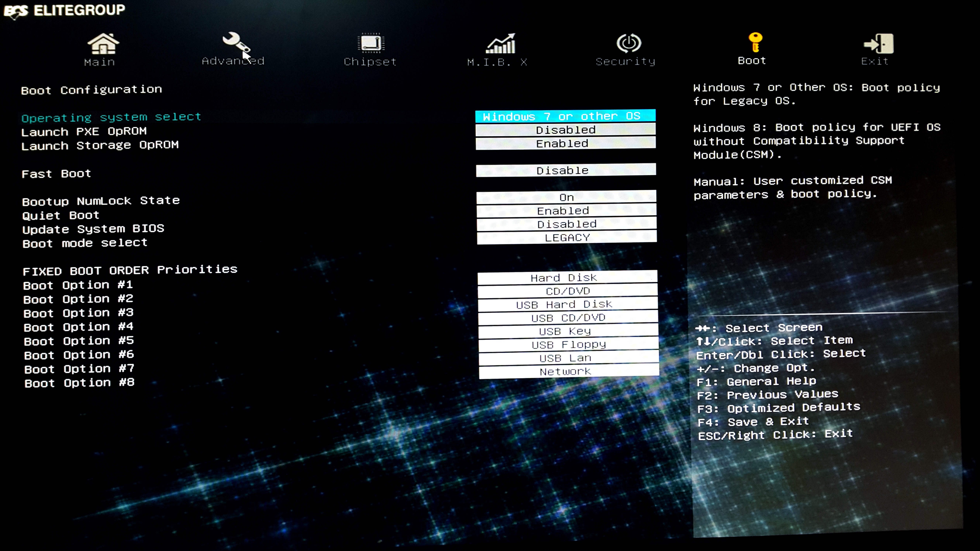
Task: Switch to the Boot tab label
Action: [x=752, y=60]
